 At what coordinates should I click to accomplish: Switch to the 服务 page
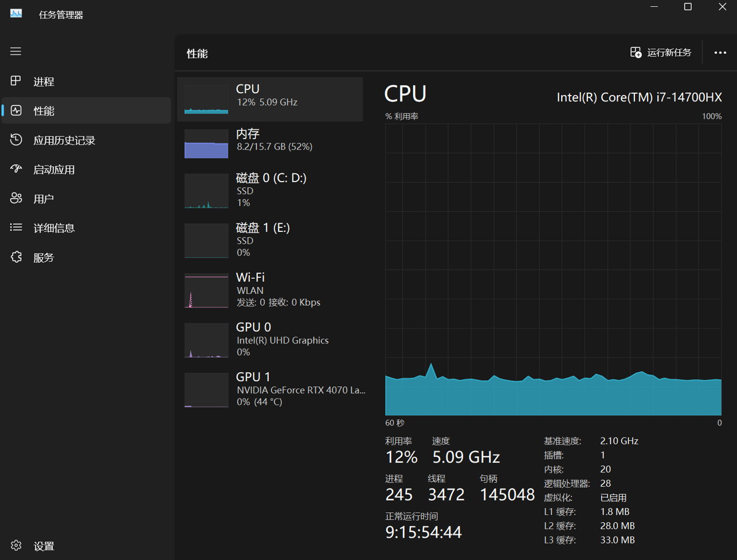87,257
